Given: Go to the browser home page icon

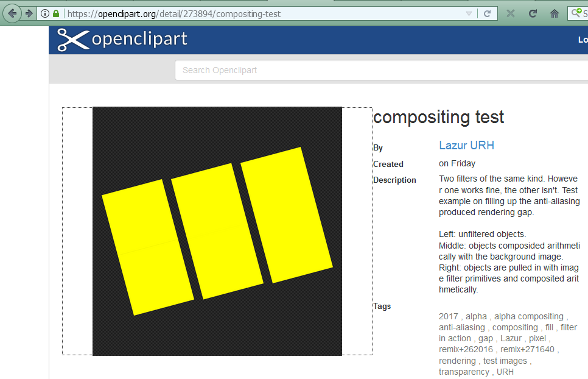Looking at the screenshot, I should [554, 13].
